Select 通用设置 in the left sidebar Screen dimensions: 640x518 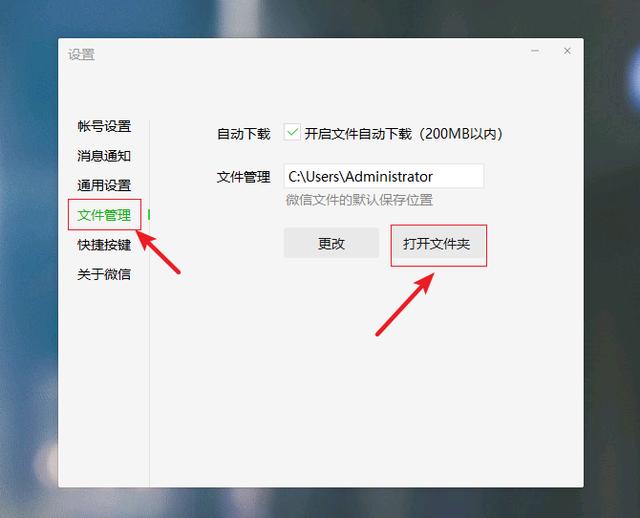tap(104, 185)
